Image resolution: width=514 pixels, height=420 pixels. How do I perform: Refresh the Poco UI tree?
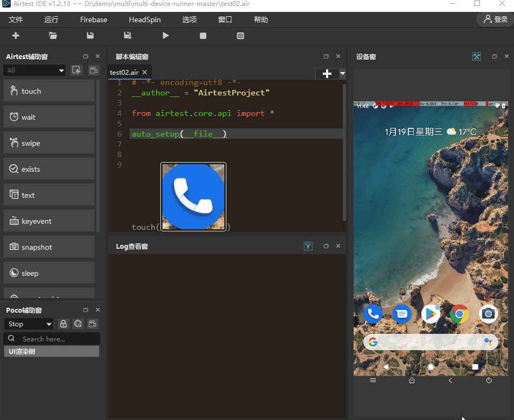point(77,324)
